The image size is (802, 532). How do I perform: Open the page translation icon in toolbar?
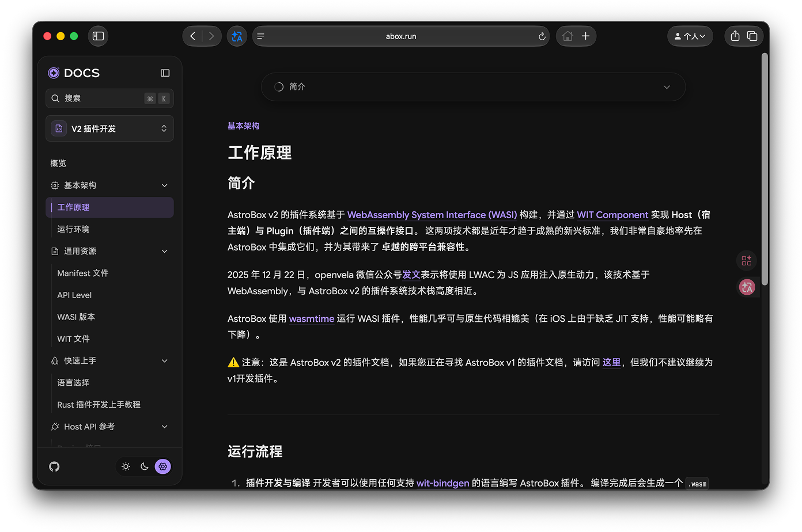click(237, 36)
